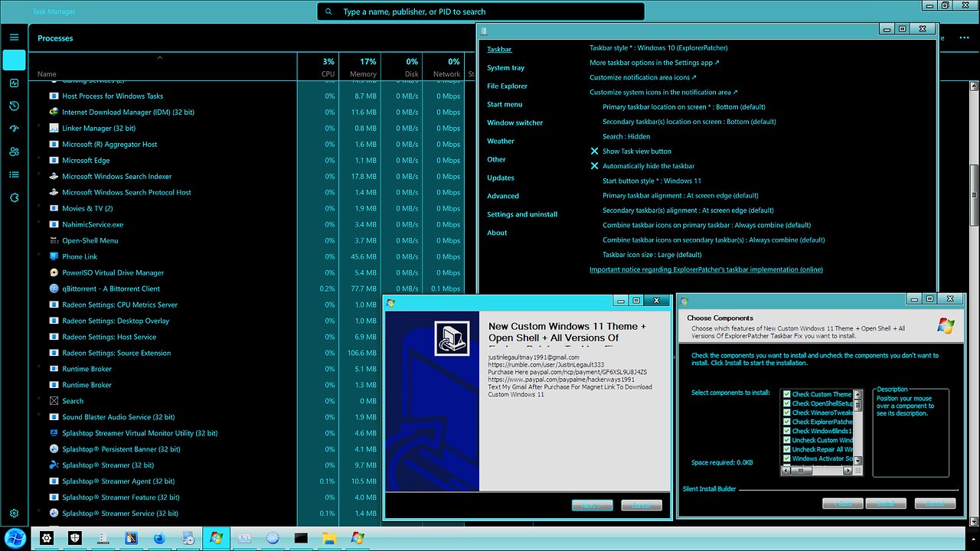980x551 pixels.
Task: Toggle the Uncheck Custom Windows component checkbox
Action: click(x=786, y=440)
